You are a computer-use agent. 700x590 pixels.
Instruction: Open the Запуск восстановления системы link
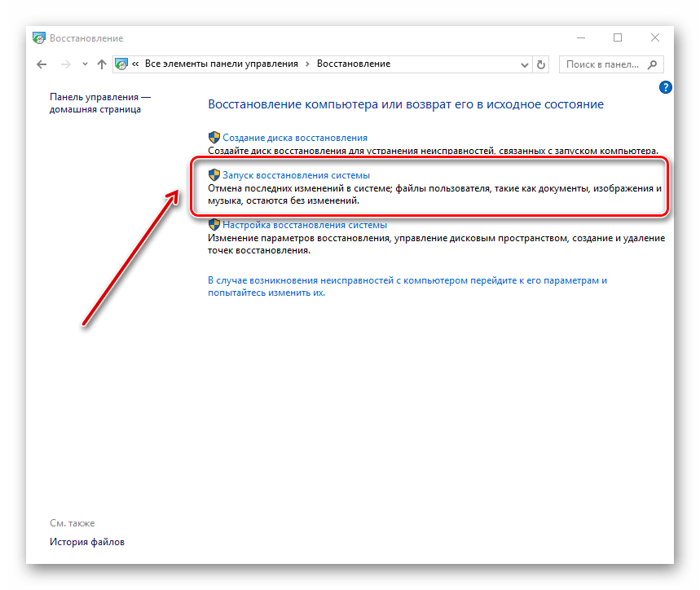point(296,175)
